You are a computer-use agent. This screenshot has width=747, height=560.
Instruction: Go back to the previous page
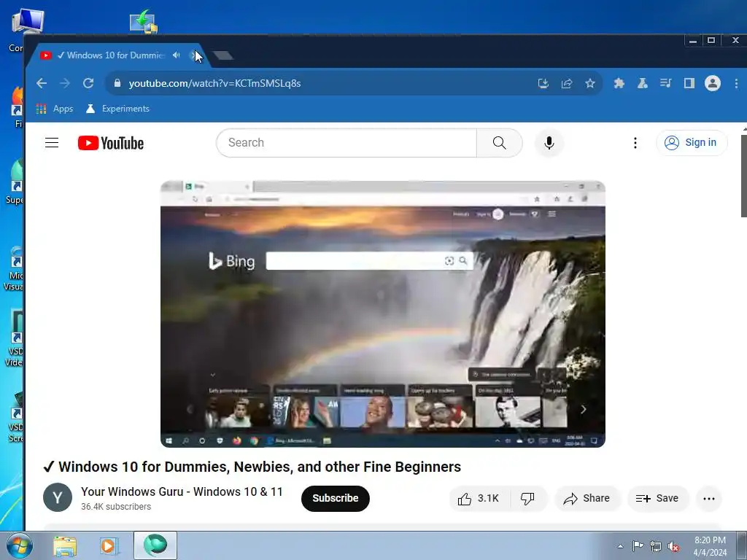42,83
